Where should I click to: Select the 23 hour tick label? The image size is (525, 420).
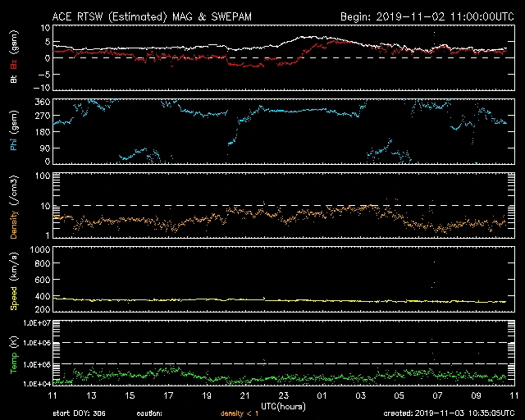point(282,395)
